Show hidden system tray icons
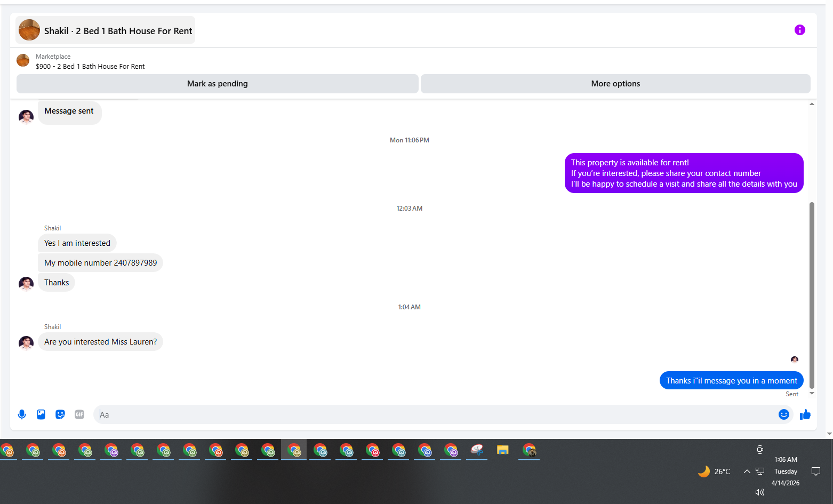 (747, 471)
